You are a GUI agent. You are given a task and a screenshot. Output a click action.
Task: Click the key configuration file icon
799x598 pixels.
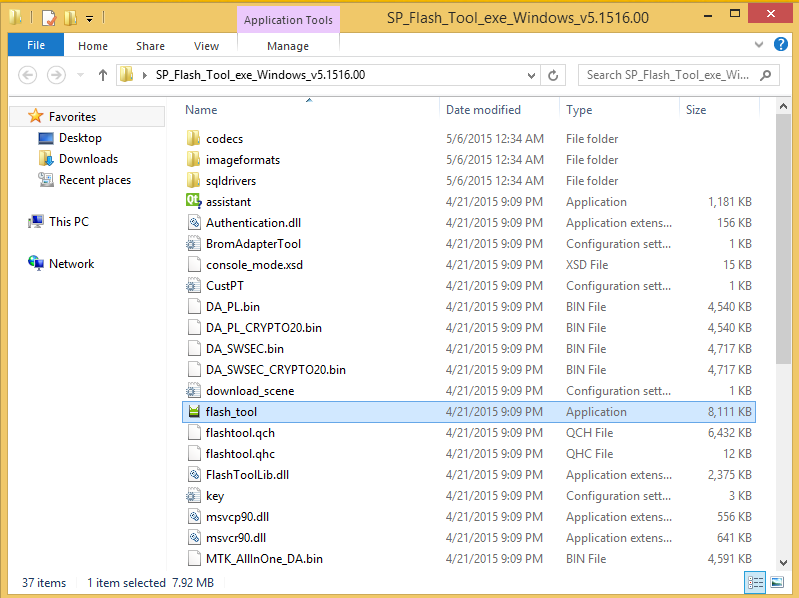(x=193, y=496)
